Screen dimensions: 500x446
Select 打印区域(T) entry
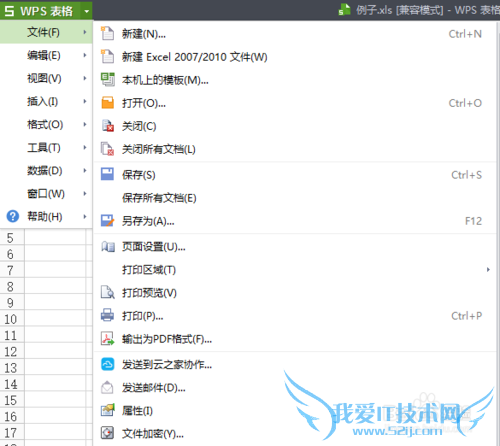tap(295, 269)
